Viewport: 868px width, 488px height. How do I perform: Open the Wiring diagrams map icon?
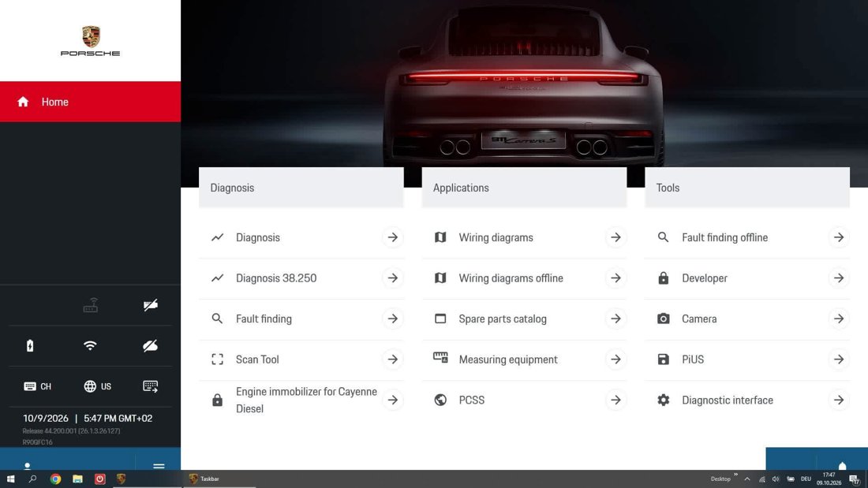pyautogui.click(x=440, y=237)
